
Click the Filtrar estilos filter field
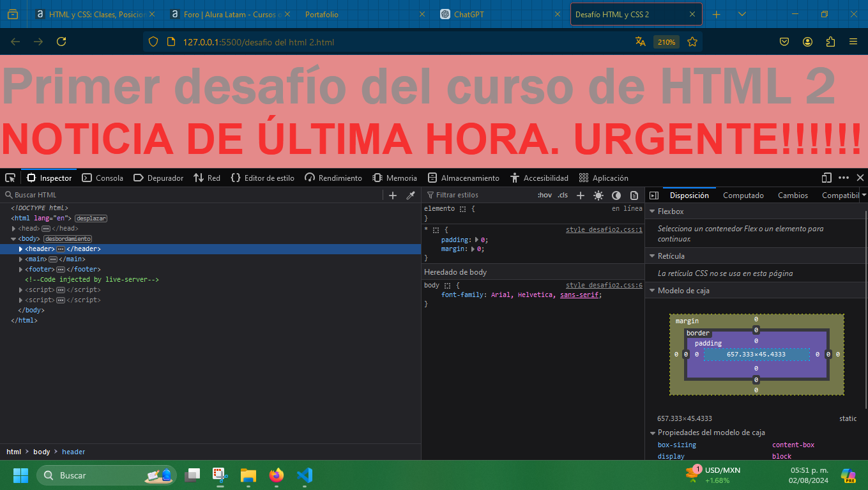(x=479, y=195)
